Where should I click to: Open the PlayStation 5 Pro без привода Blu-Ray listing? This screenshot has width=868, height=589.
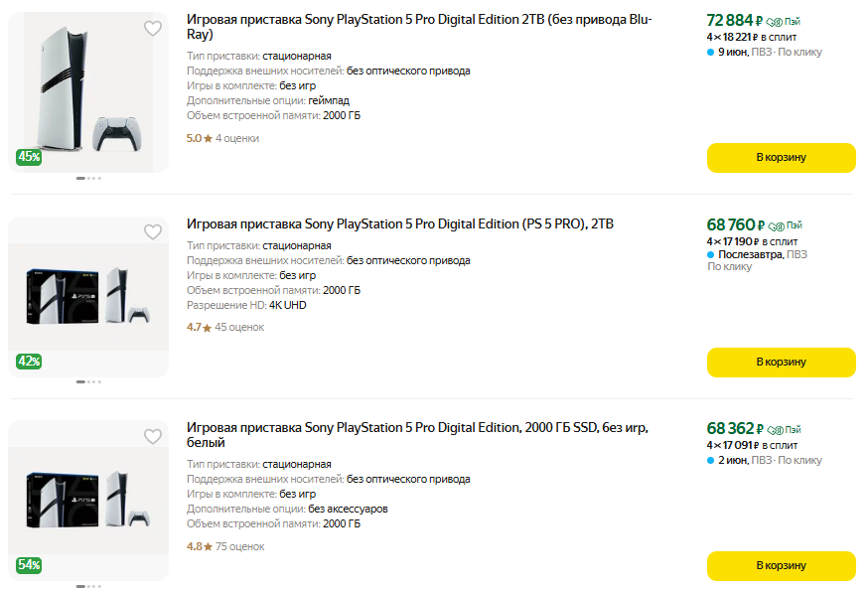pos(419,27)
